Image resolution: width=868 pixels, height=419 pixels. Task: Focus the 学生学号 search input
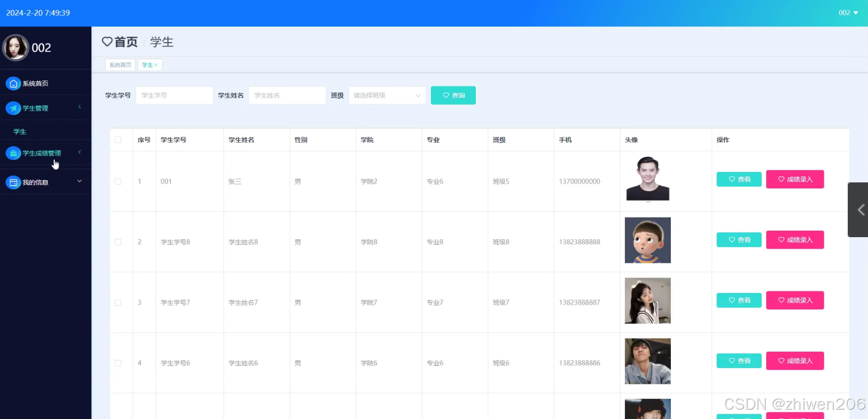174,95
